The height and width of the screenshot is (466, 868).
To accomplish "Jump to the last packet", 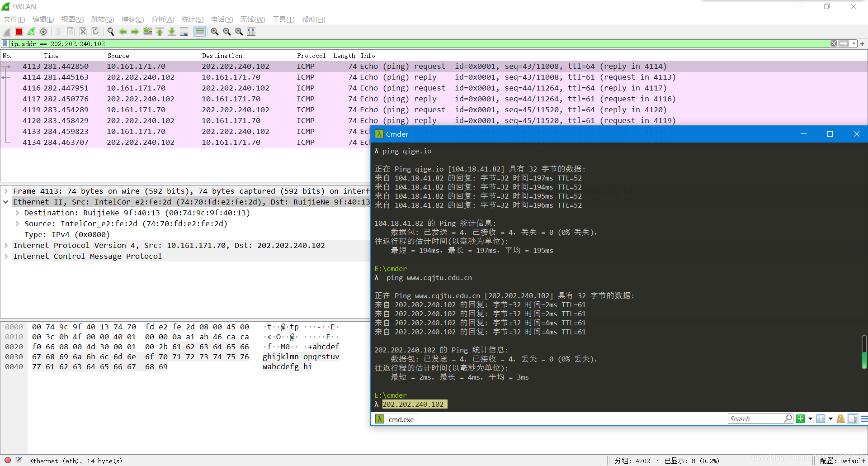I will point(172,32).
